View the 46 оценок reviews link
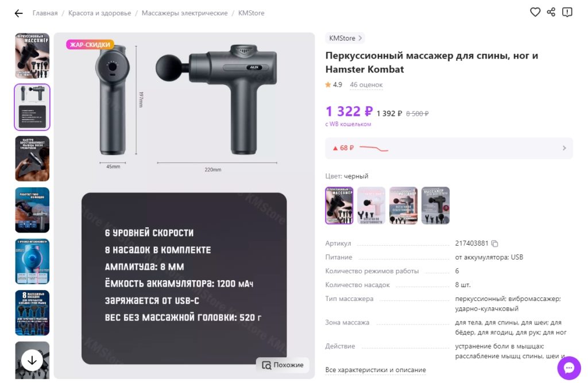 (x=366, y=85)
